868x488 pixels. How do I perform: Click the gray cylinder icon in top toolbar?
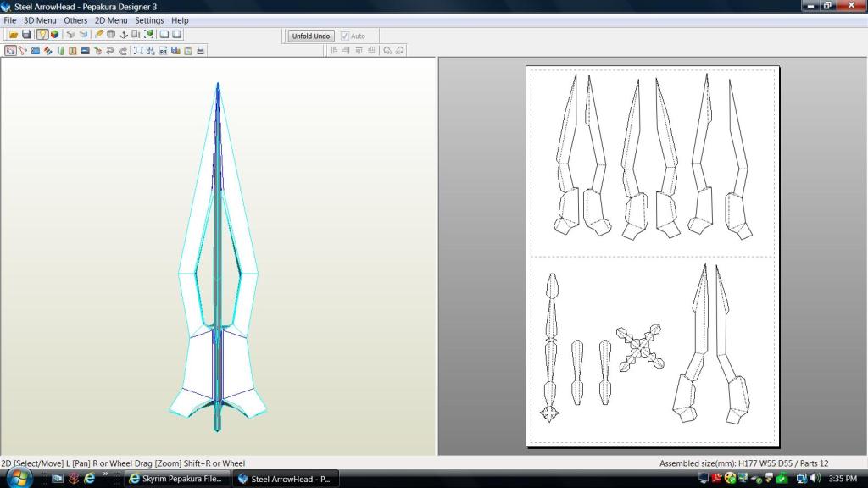pos(111,34)
